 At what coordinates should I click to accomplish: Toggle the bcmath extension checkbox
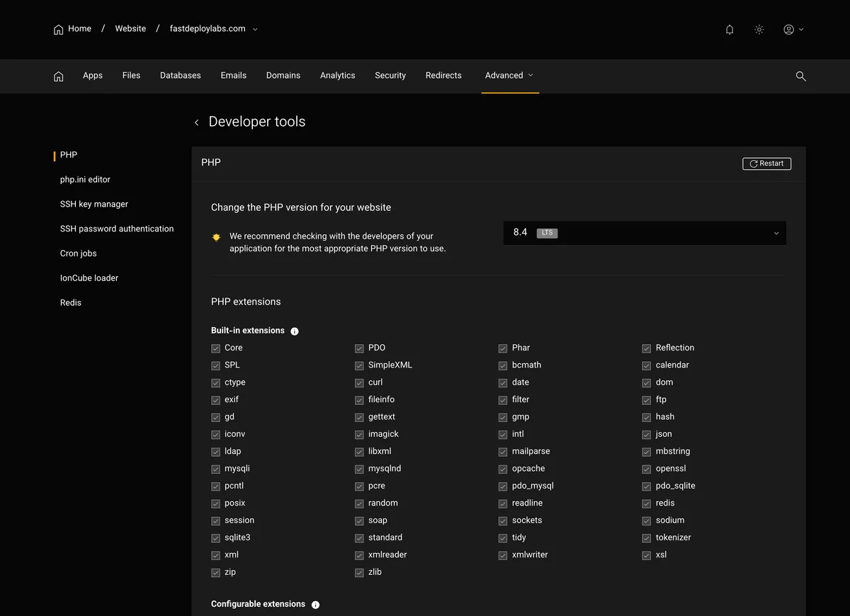(x=503, y=366)
